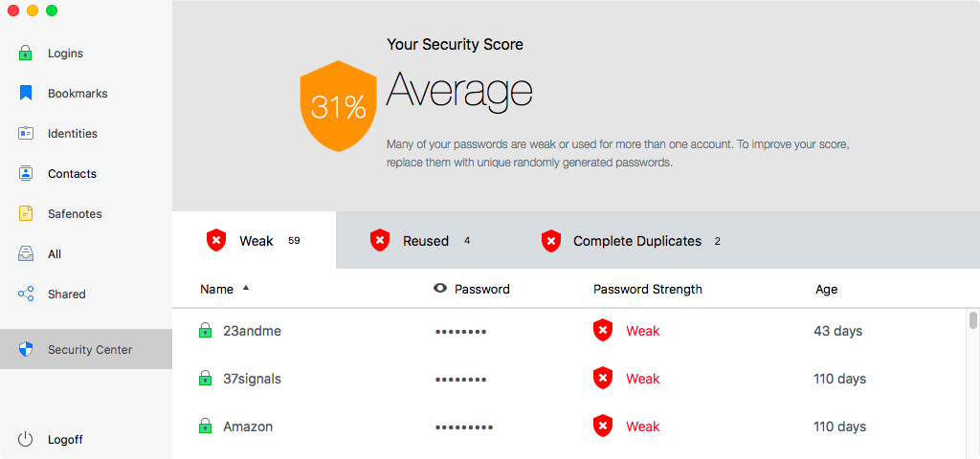Toggle password visibility eye icon
This screenshot has width=980, height=459.
pos(440,288)
